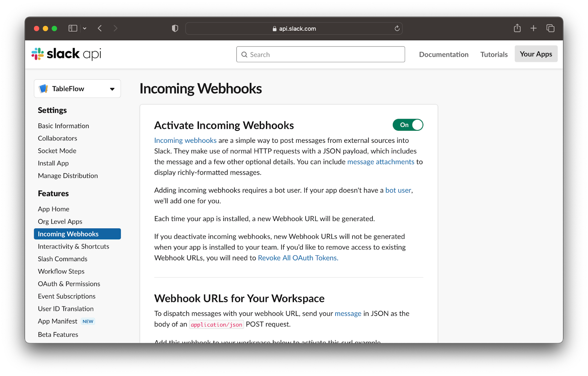
Task: Click the 'Incoming Webhooks' page heading
Action: [201, 89]
